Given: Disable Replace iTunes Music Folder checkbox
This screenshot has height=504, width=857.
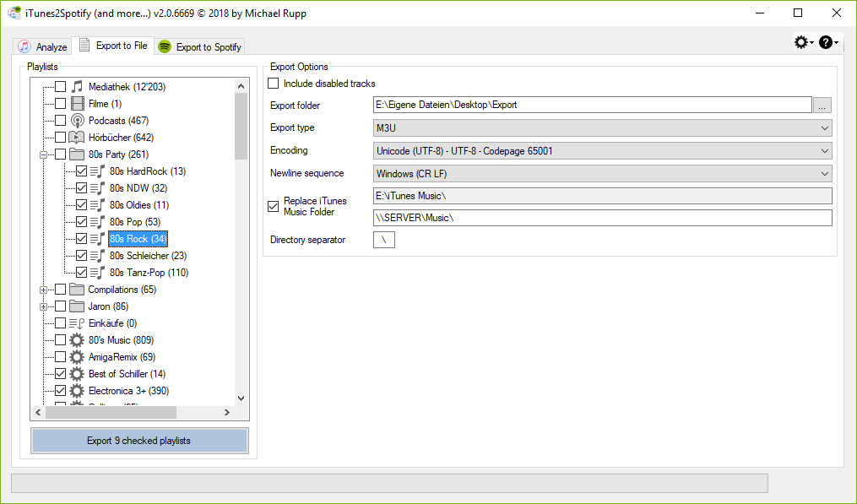Looking at the screenshot, I should pyautogui.click(x=274, y=206).
